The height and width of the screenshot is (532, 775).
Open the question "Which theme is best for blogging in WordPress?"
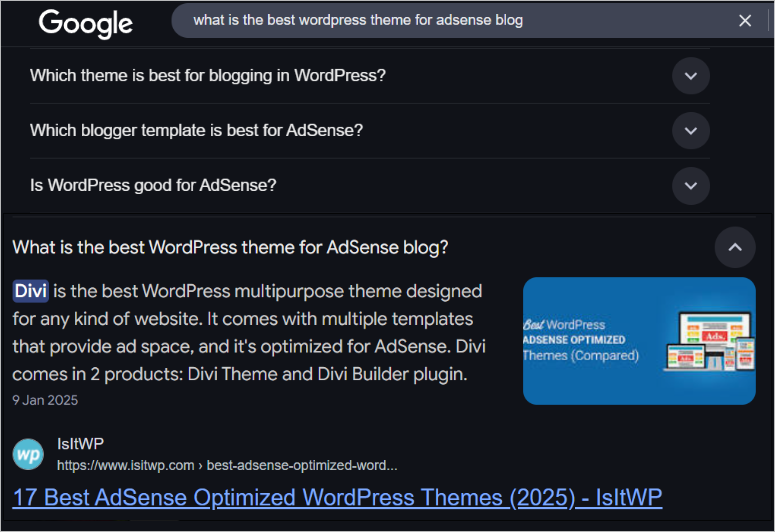coord(208,76)
